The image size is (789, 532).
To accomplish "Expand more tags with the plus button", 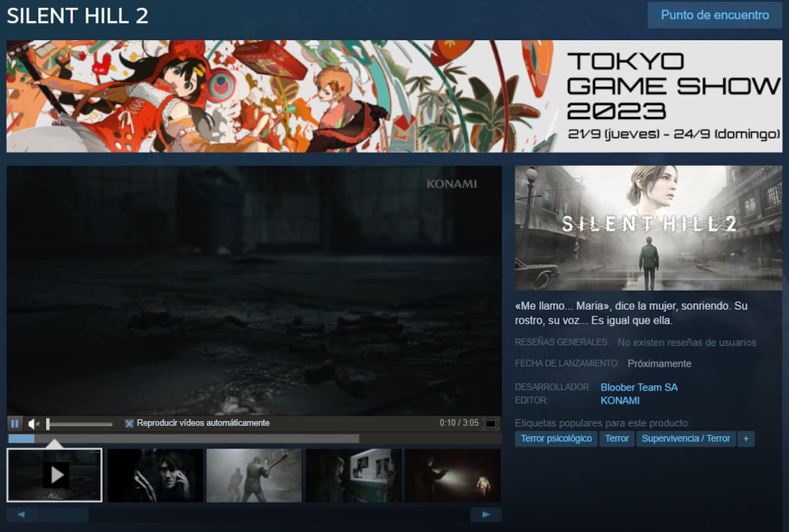I will click(x=746, y=439).
